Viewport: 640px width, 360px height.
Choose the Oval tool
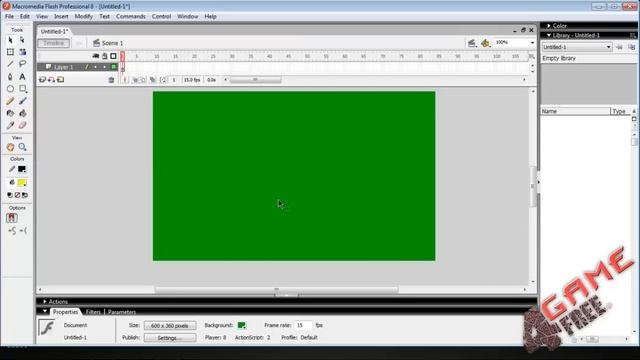click(10, 89)
